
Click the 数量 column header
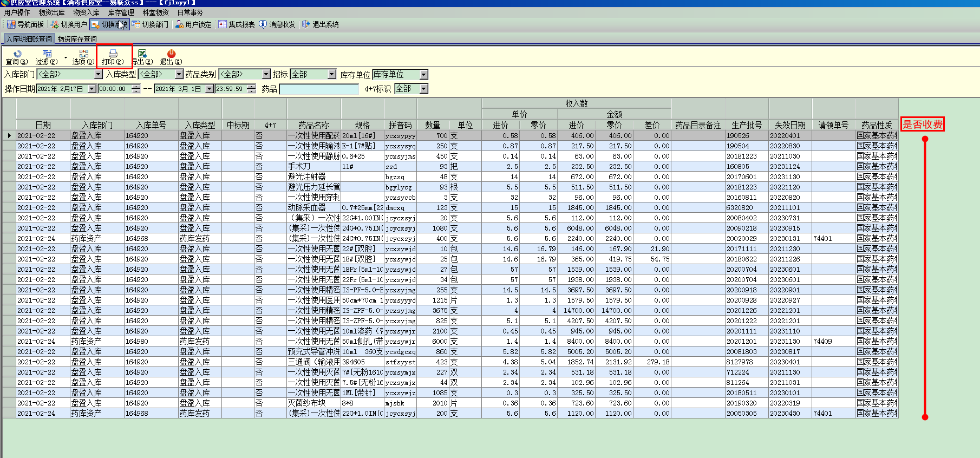tap(433, 125)
